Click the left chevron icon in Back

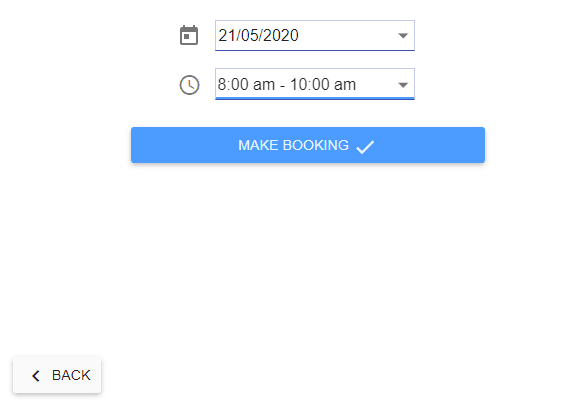coord(36,376)
